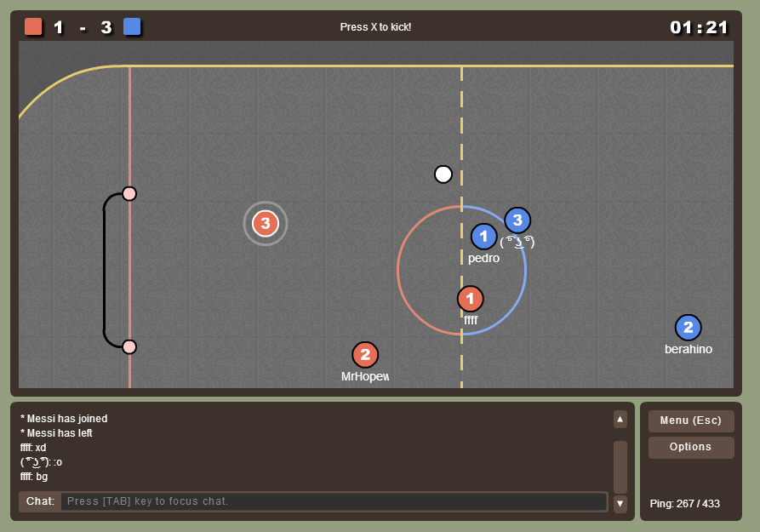Viewport: 760px width, 532px height.
Task: Click red player 1 named ffff
Action: coord(471,299)
